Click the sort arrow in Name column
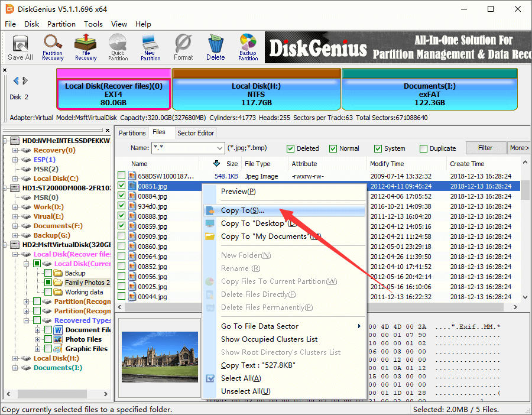 [x=216, y=164]
